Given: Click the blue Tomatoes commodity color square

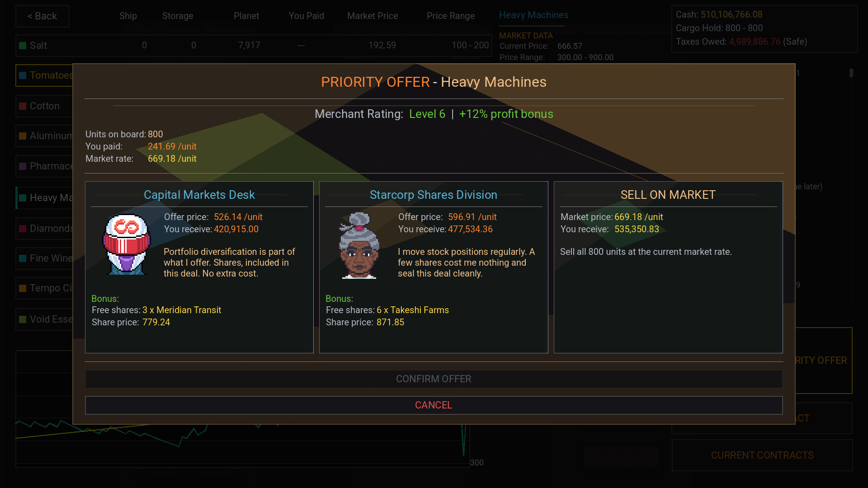Looking at the screenshot, I should pyautogui.click(x=23, y=75).
